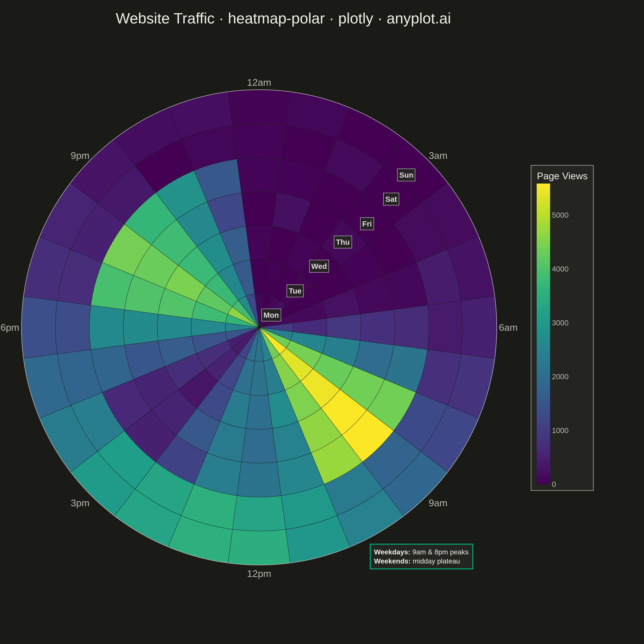Click the "Page Views" colorbar title
This screenshot has height=644, width=644.
pos(562,176)
